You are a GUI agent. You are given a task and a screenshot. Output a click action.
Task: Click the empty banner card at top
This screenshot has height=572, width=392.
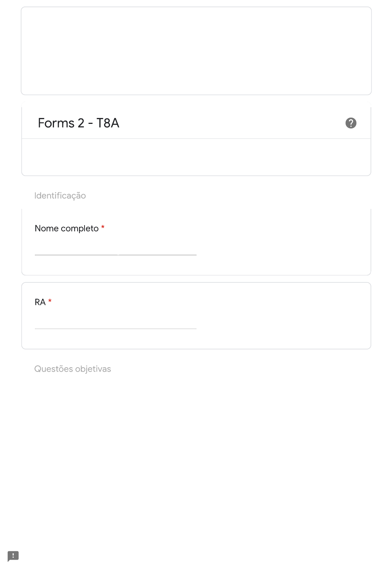pyautogui.click(x=196, y=51)
